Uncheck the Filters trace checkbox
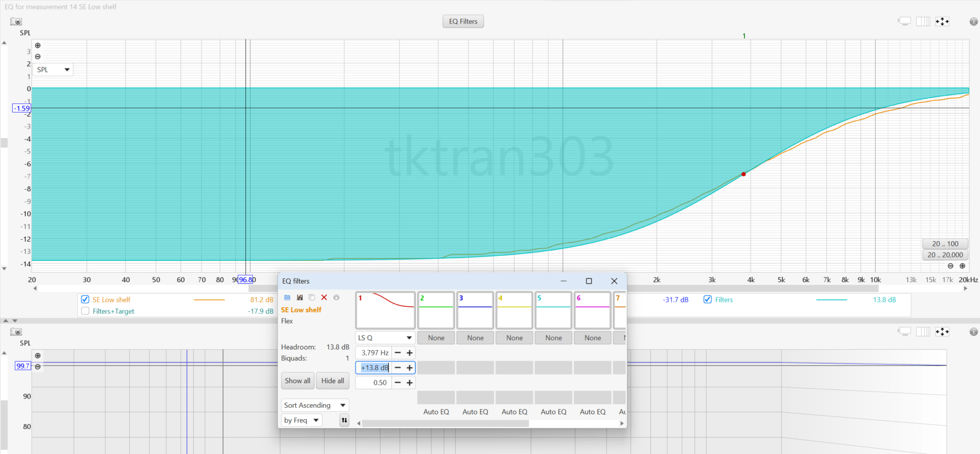 (707, 299)
